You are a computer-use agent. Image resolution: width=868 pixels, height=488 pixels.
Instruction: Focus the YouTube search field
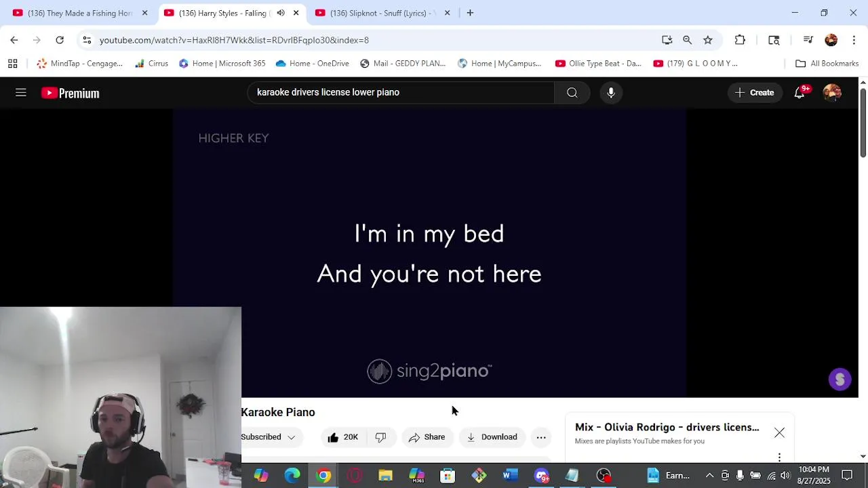pos(401,93)
